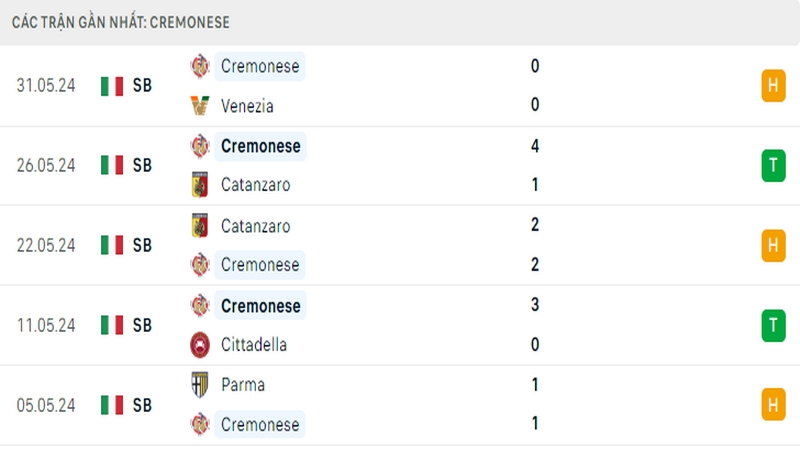The image size is (800, 450).
Task: Click Cremonese crest in 05.05.24 match
Action: (200, 424)
